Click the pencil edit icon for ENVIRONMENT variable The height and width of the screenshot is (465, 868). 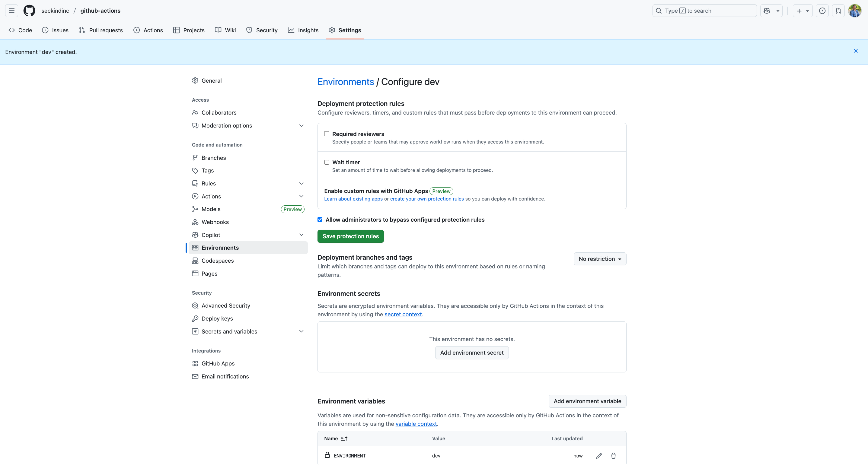598,456
